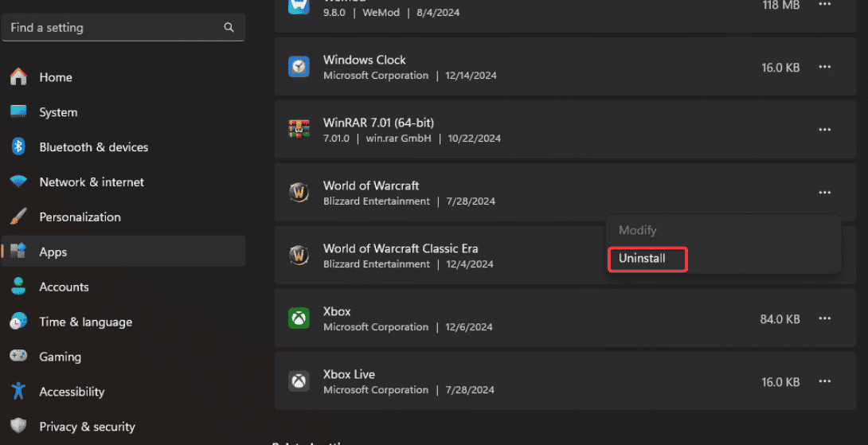Open the Personalization settings page
This screenshot has width=868, height=445.
point(80,217)
